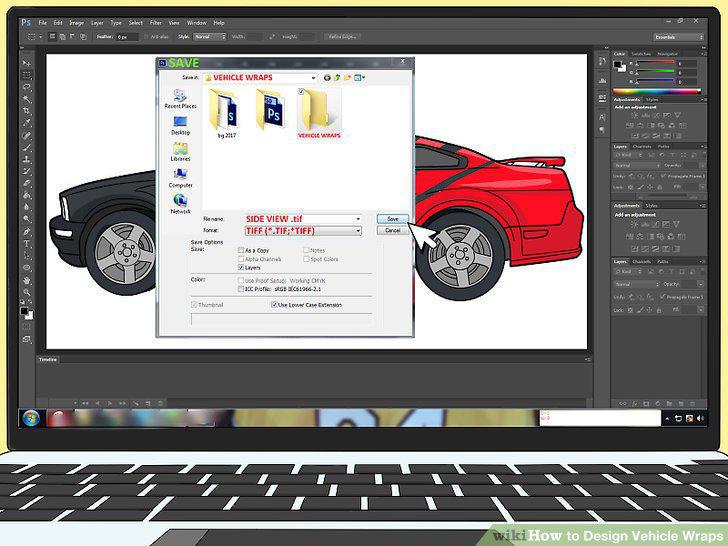Screen dimensions: 728x546
Task: Open Libraries location in Save dialog
Action: coord(180,152)
